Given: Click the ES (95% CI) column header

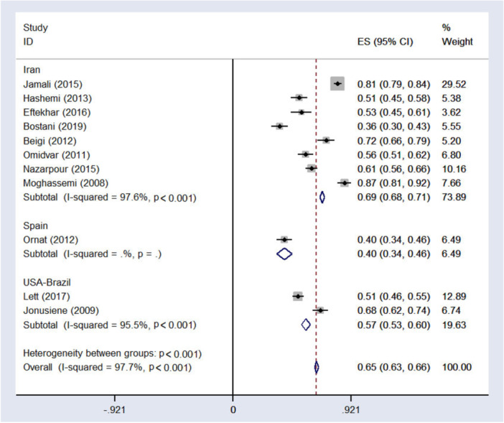Looking at the screenshot, I should [x=385, y=42].
